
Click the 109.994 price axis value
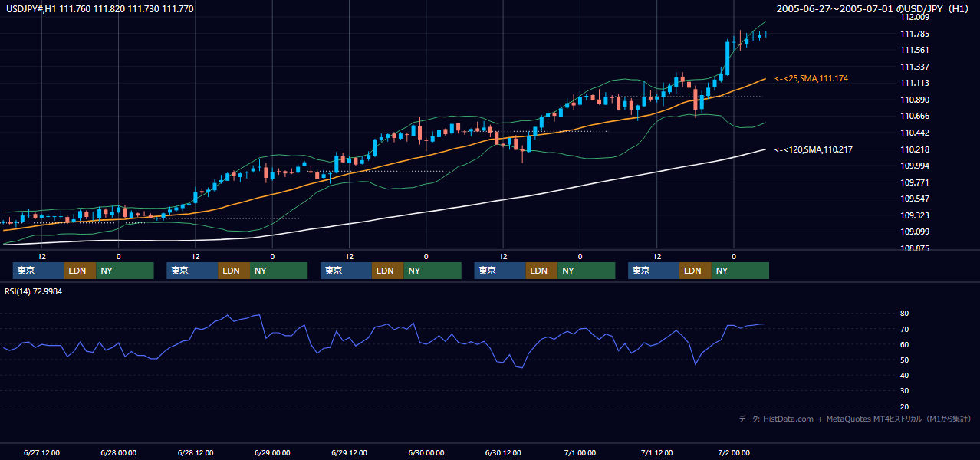click(915, 166)
